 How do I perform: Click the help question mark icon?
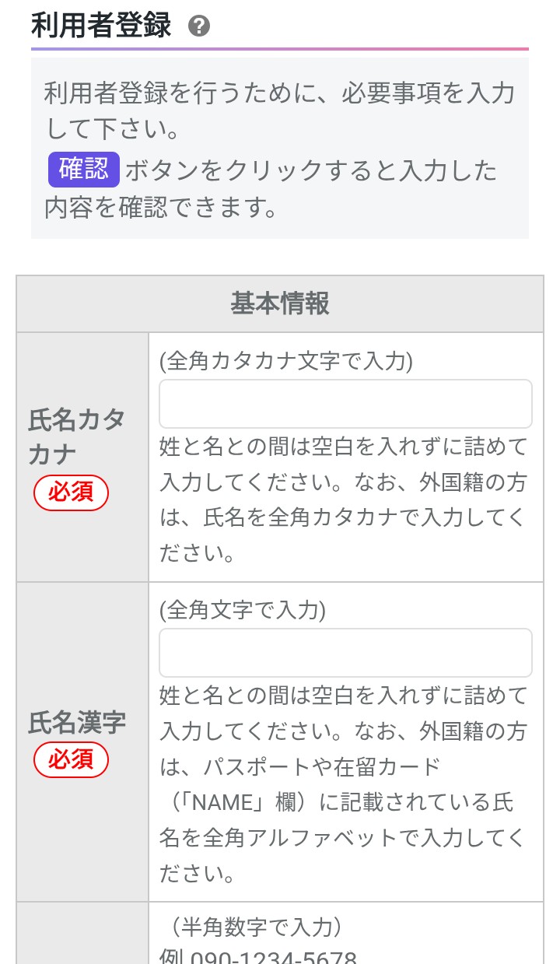point(199,27)
